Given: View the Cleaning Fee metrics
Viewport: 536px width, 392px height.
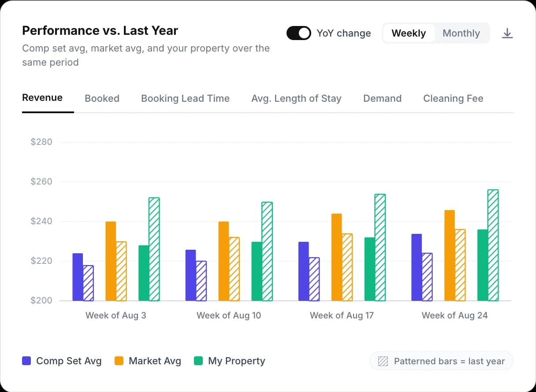Looking at the screenshot, I should pos(453,98).
